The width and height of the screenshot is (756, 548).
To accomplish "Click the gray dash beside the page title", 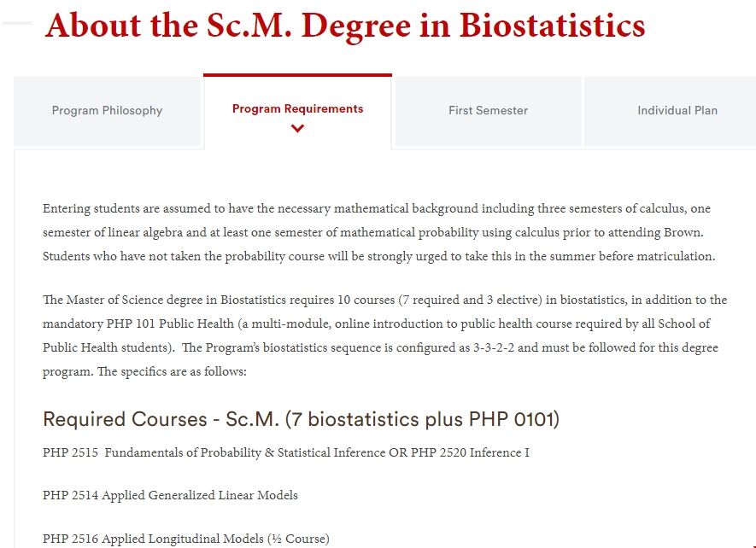I will pos(18,23).
